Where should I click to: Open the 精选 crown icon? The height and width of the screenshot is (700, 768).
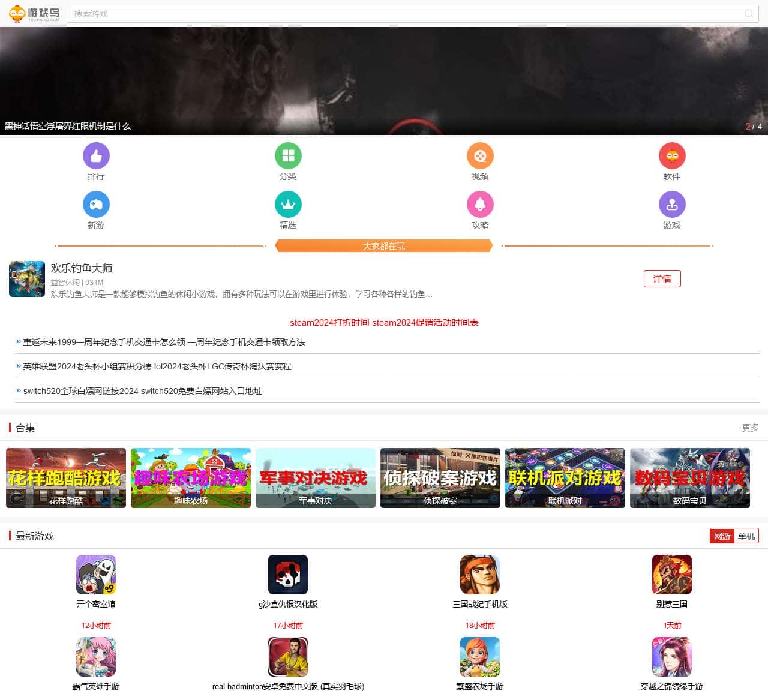pos(288,205)
